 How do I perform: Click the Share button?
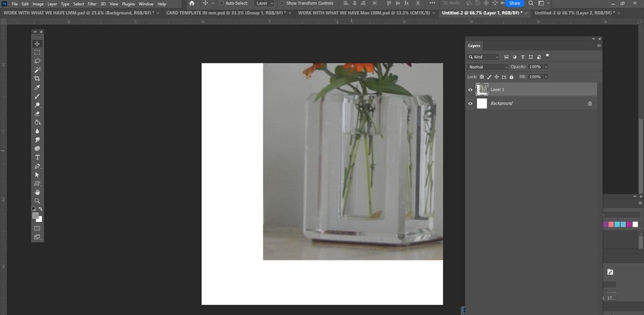514,3
